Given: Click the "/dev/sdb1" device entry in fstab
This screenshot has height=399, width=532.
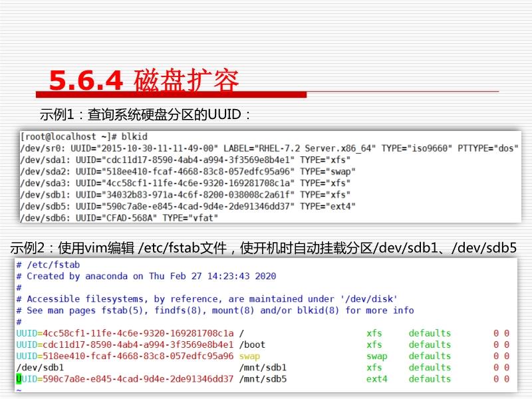Looking at the screenshot, I should pos(40,368).
